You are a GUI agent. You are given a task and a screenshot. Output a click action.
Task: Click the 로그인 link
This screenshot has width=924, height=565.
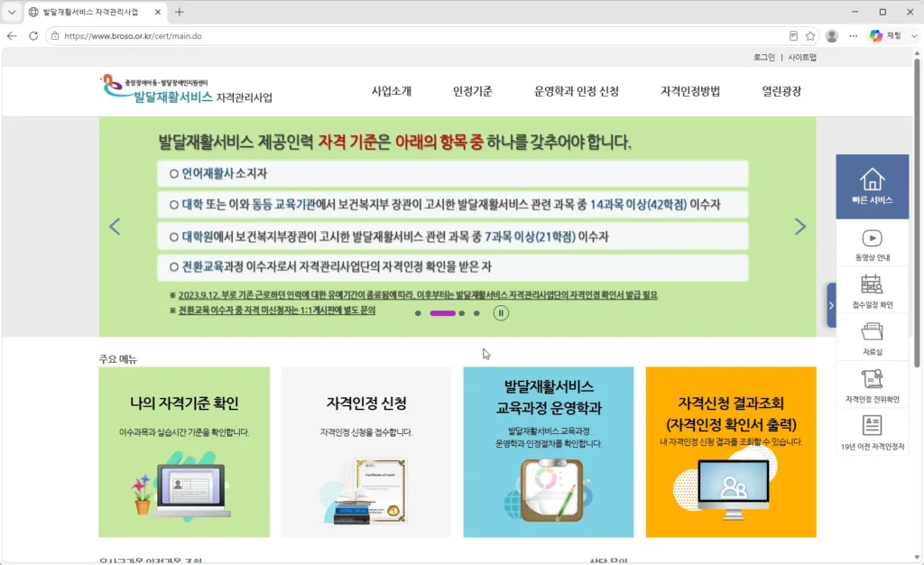point(763,57)
